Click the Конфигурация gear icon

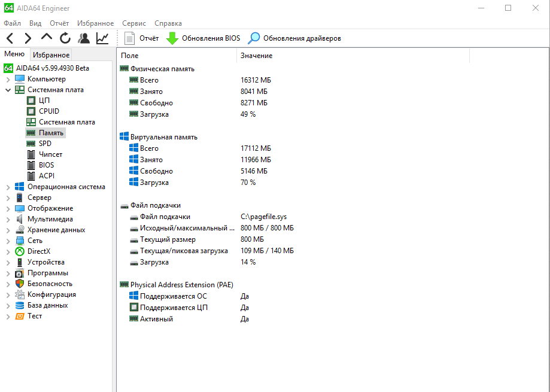coord(20,294)
